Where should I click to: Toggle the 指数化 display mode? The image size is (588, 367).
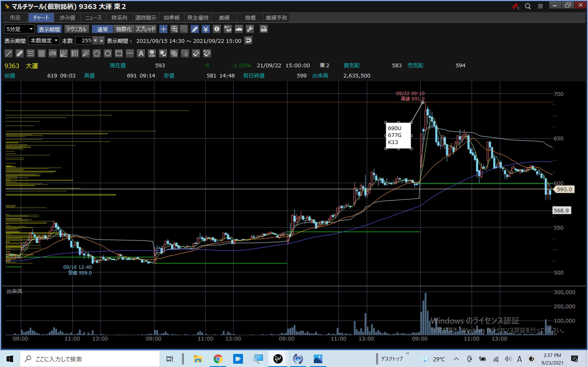coord(124,29)
